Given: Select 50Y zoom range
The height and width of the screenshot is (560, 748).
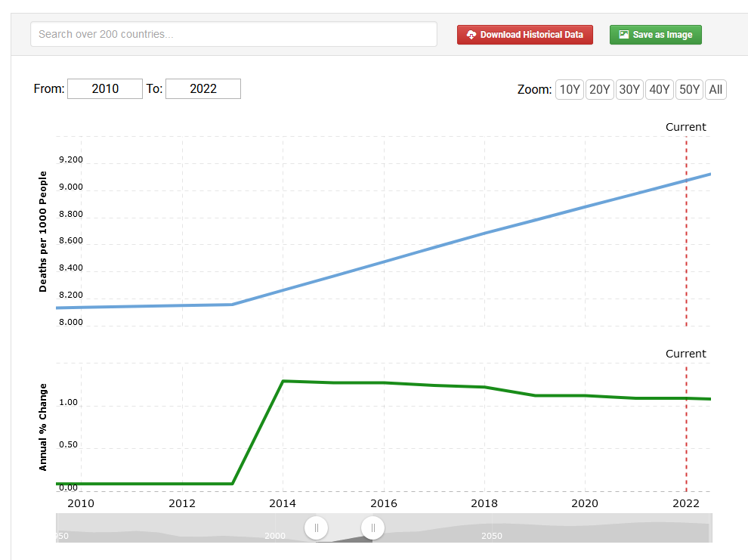Looking at the screenshot, I should [x=689, y=89].
